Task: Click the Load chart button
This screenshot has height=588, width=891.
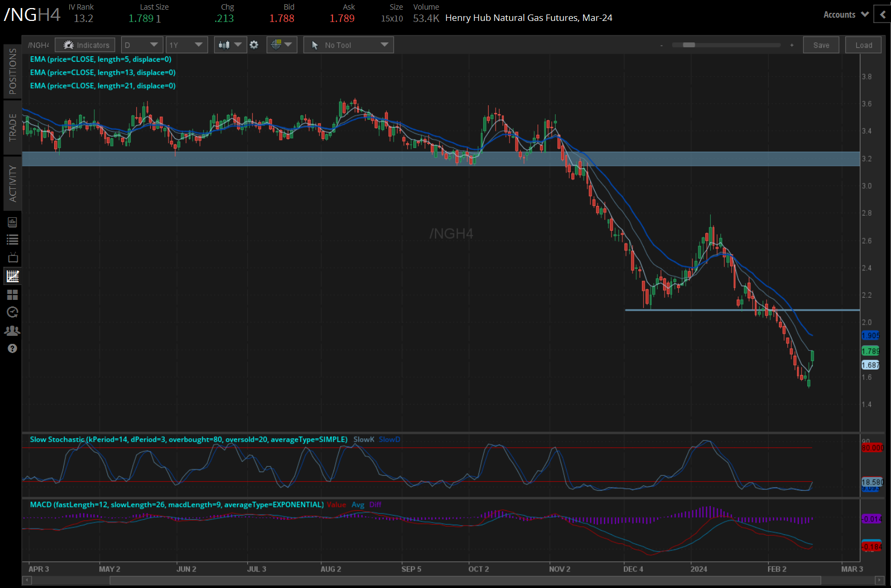Action: tap(863, 45)
